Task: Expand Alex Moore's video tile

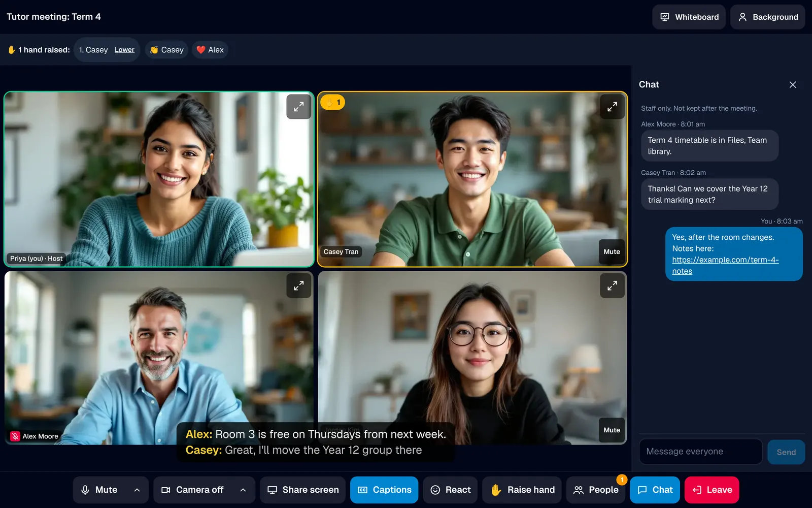Action: point(298,285)
